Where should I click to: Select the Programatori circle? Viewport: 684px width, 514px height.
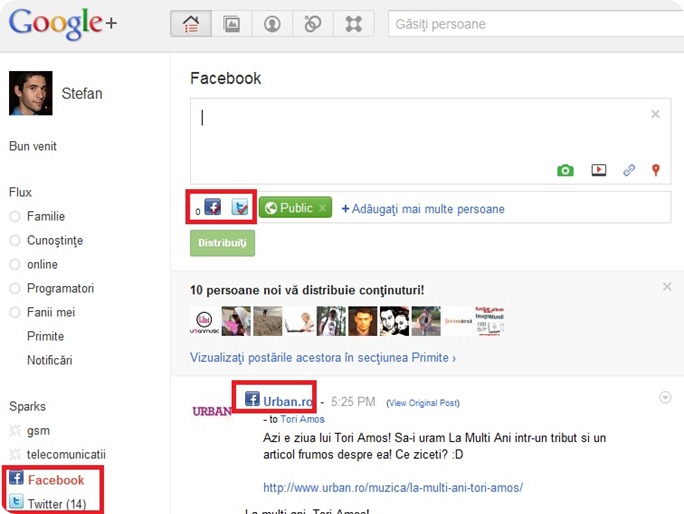(60, 288)
